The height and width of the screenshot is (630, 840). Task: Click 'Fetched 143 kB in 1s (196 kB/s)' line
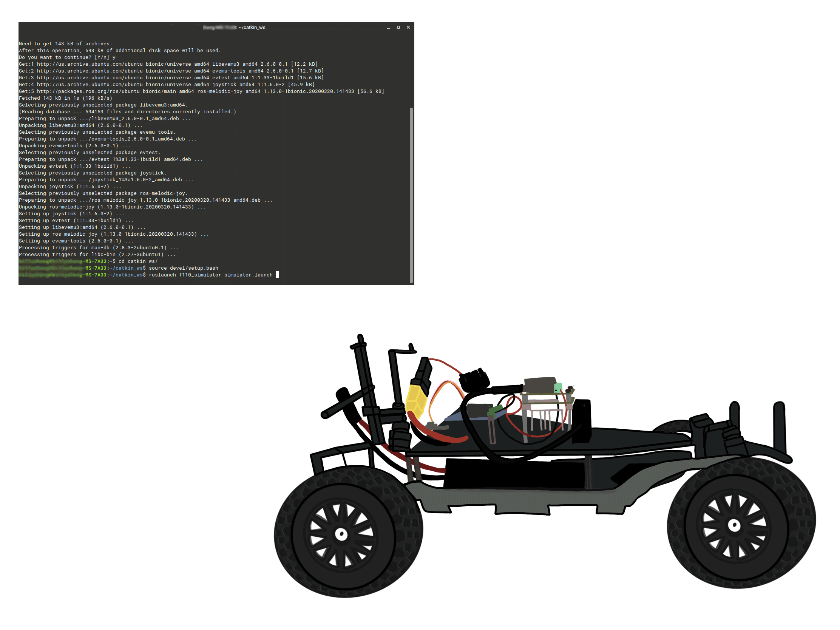[x=65, y=98]
